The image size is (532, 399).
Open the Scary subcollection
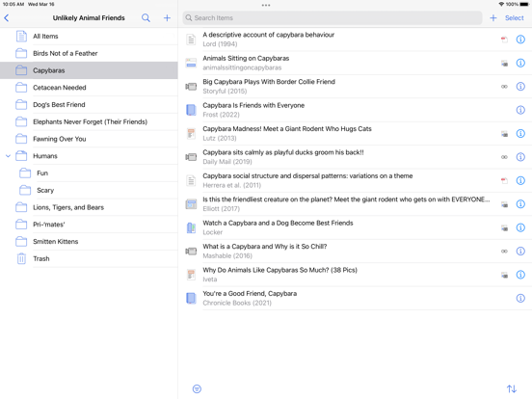click(89, 190)
